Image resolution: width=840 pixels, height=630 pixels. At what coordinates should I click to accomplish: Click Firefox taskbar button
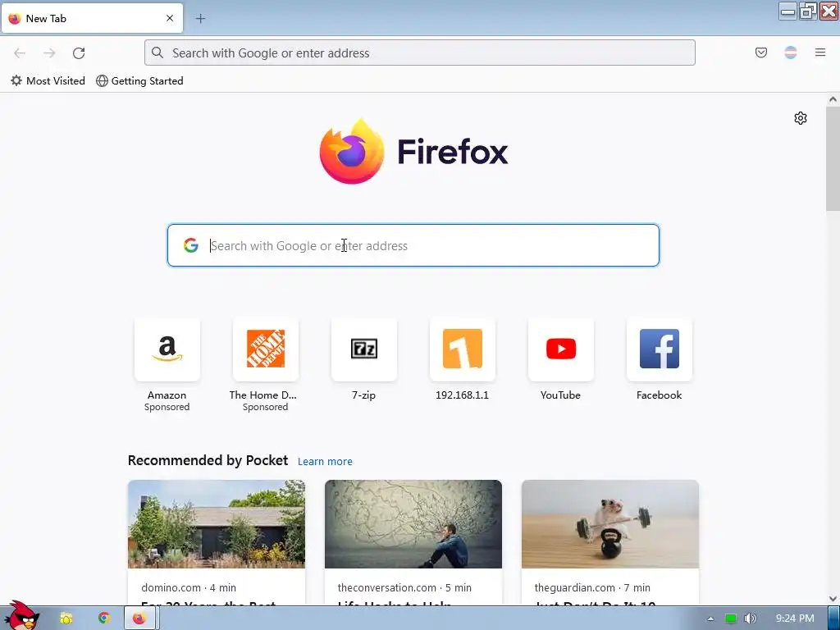[x=141, y=619]
